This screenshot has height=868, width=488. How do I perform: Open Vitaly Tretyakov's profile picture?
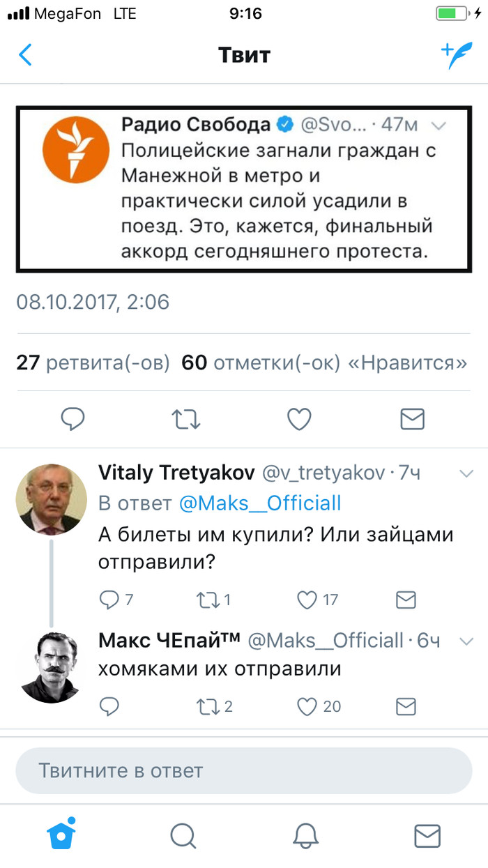click(x=51, y=498)
